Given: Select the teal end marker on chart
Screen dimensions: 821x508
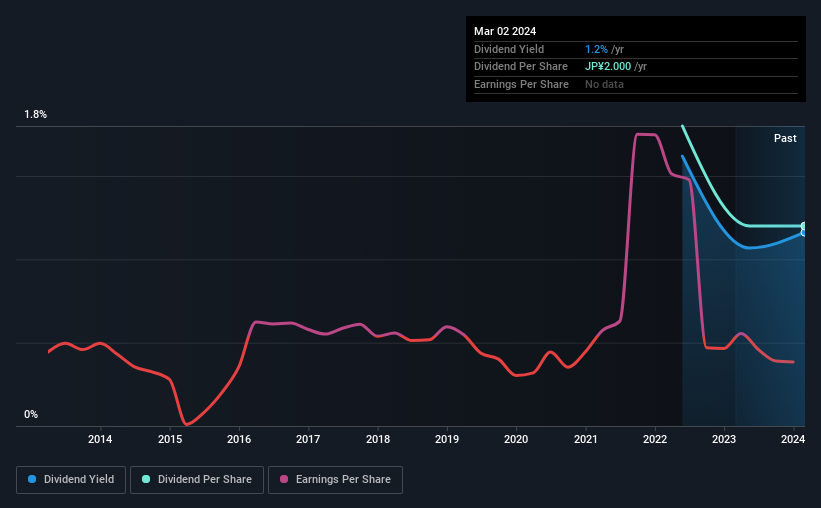Looking at the screenshot, I should pyautogui.click(x=804, y=226).
